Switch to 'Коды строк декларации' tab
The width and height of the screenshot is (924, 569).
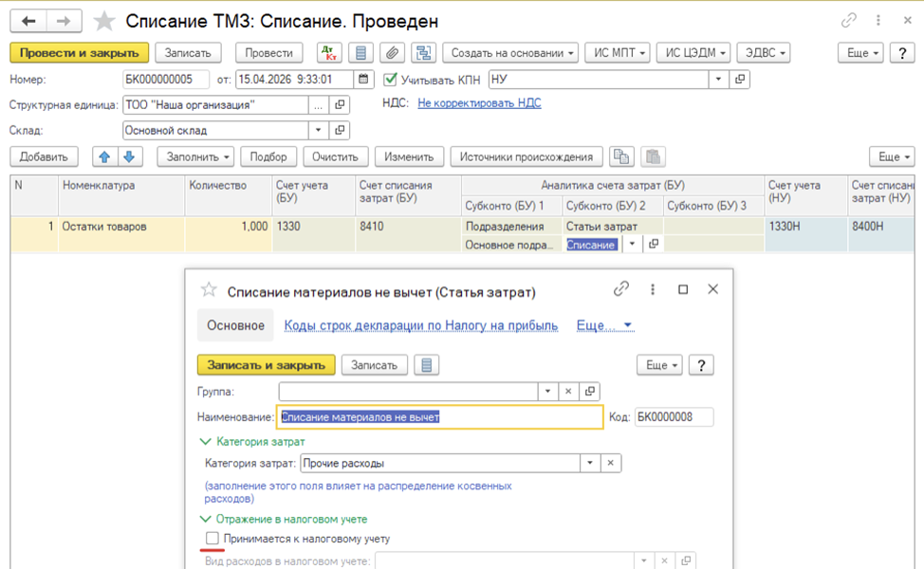(x=421, y=325)
